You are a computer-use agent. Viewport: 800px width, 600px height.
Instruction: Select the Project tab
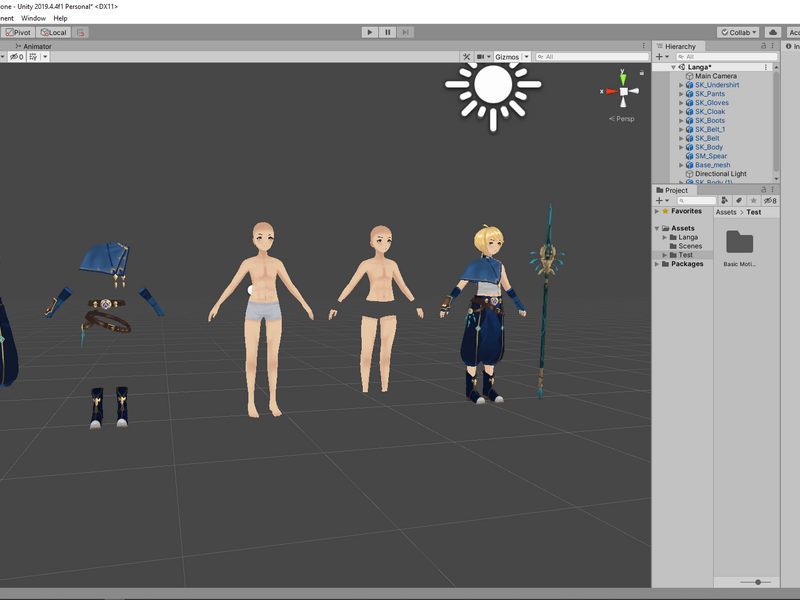(672, 190)
